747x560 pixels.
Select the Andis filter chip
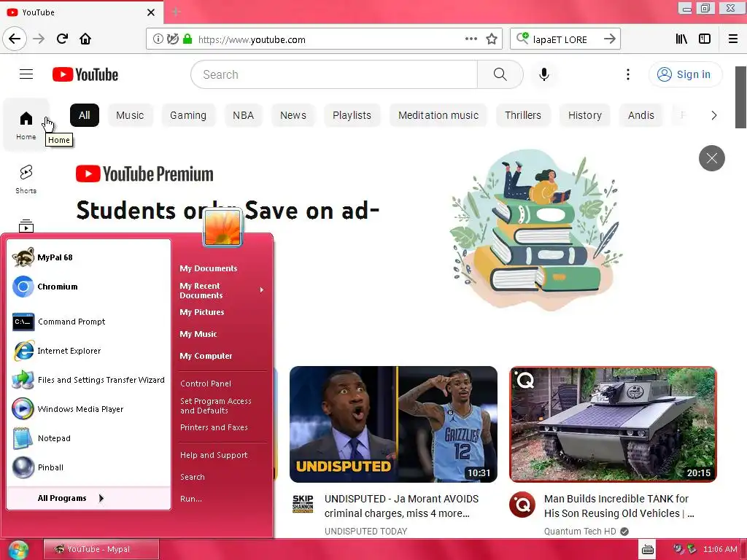(x=640, y=115)
